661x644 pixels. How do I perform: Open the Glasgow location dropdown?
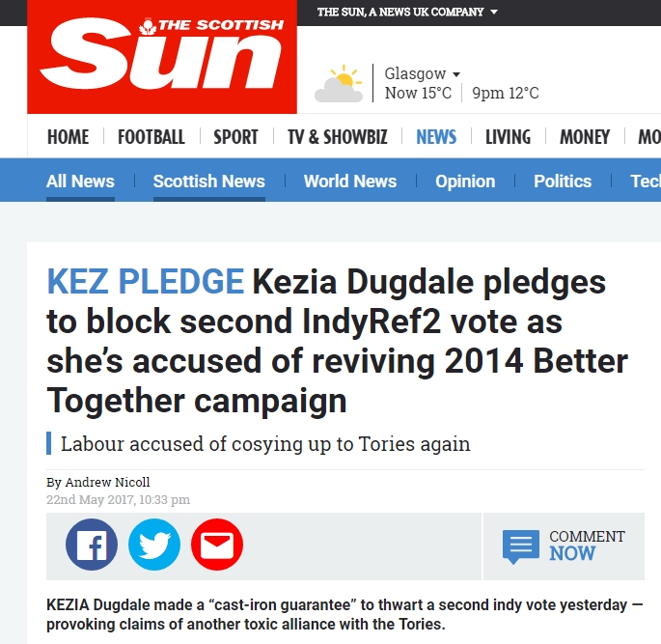(422, 73)
